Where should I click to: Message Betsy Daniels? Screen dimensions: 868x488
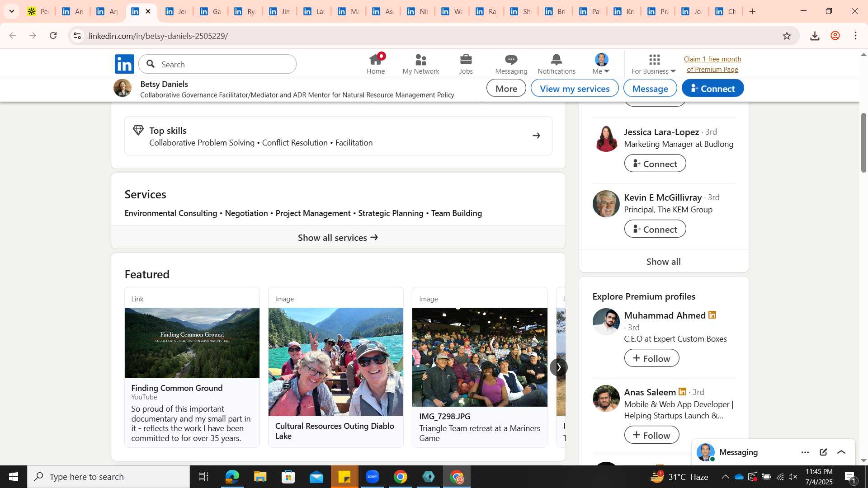coord(650,89)
